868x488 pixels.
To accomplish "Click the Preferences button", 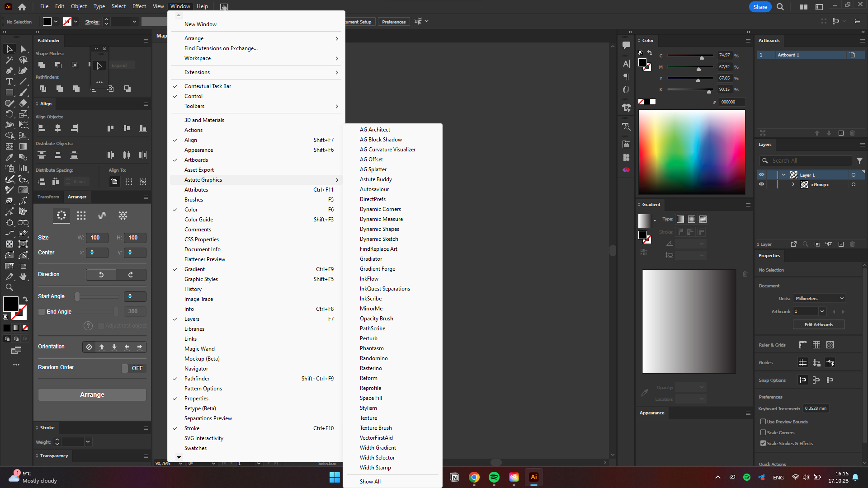I will tap(394, 22).
